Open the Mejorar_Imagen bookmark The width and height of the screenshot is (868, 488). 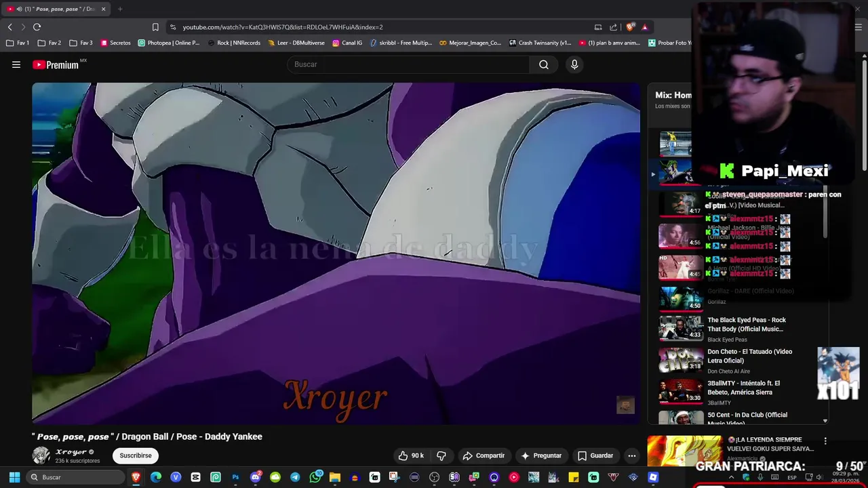pos(470,43)
